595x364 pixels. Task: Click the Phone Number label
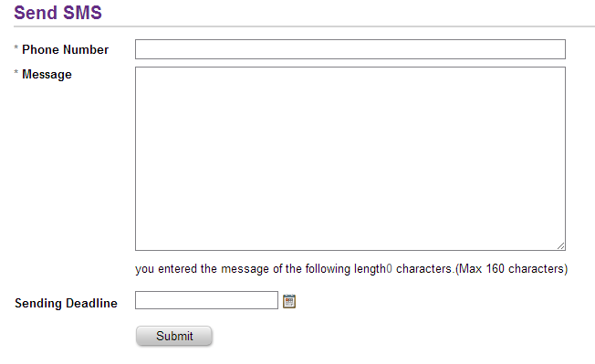pyautogui.click(x=66, y=49)
